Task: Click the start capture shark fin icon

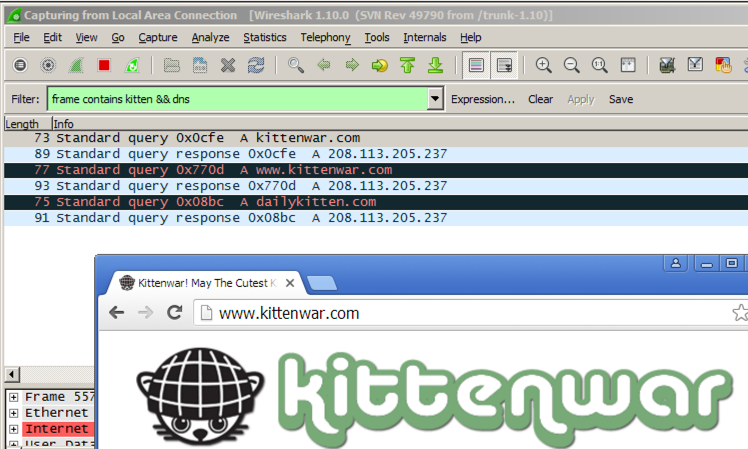Action: 76,65
